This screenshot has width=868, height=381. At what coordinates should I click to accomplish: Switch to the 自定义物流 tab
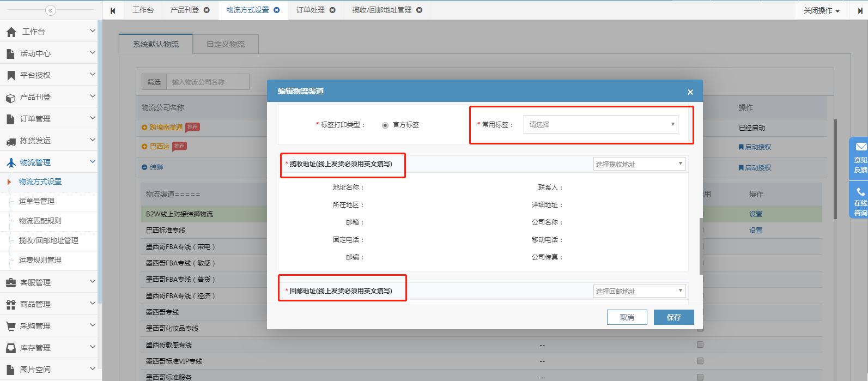226,44
